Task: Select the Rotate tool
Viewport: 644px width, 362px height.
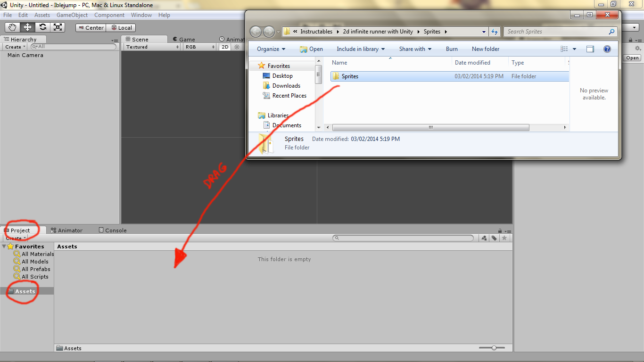Action: [42, 27]
